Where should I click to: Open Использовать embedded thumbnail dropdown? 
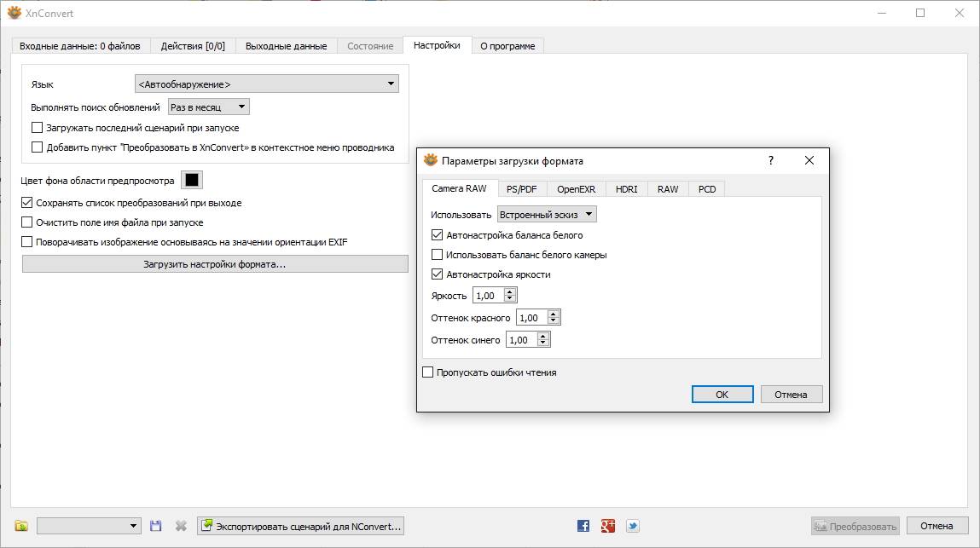[547, 214]
